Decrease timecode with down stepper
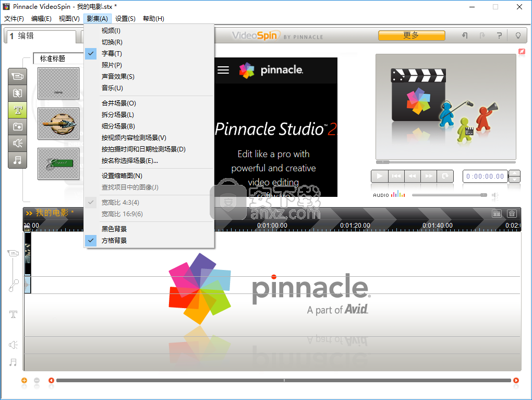This screenshot has height=400, width=532. pyautogui.click(x=515, y=179)
